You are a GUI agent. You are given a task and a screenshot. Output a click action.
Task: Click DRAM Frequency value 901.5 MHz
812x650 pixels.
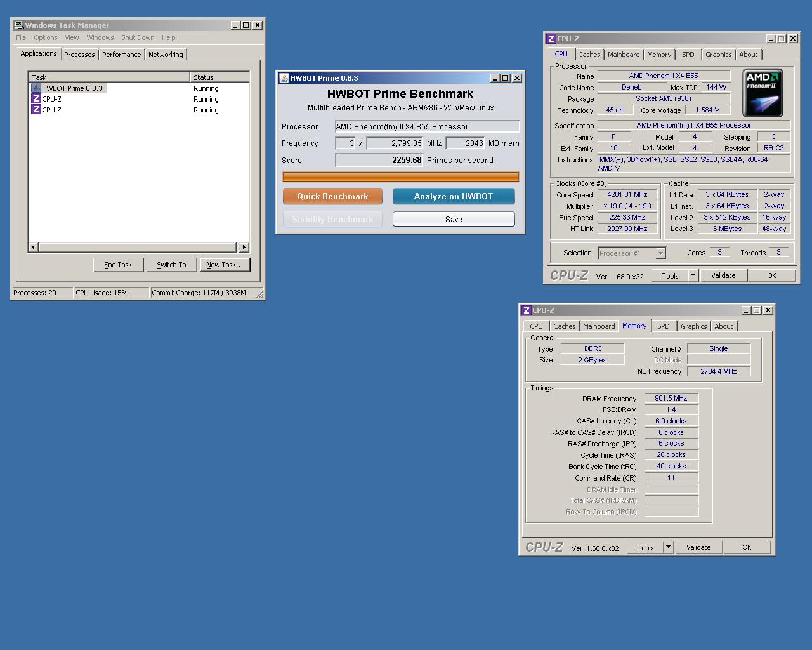(671, 398)
